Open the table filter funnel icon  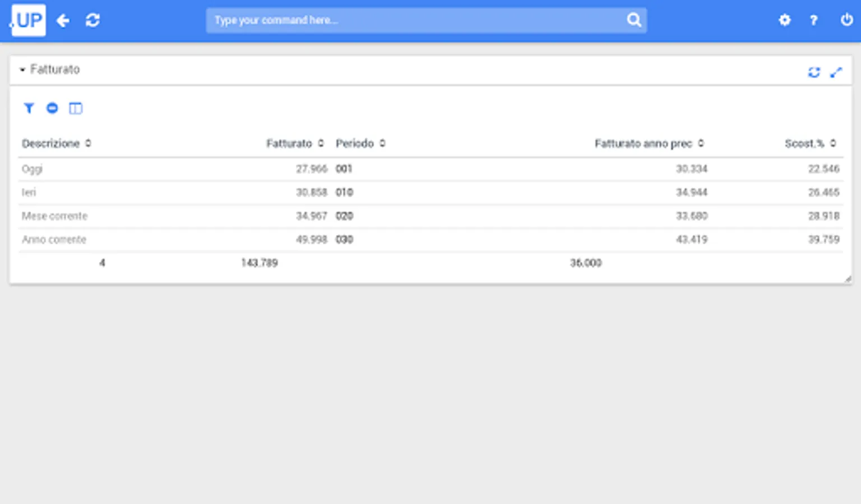tap(29, 108)
